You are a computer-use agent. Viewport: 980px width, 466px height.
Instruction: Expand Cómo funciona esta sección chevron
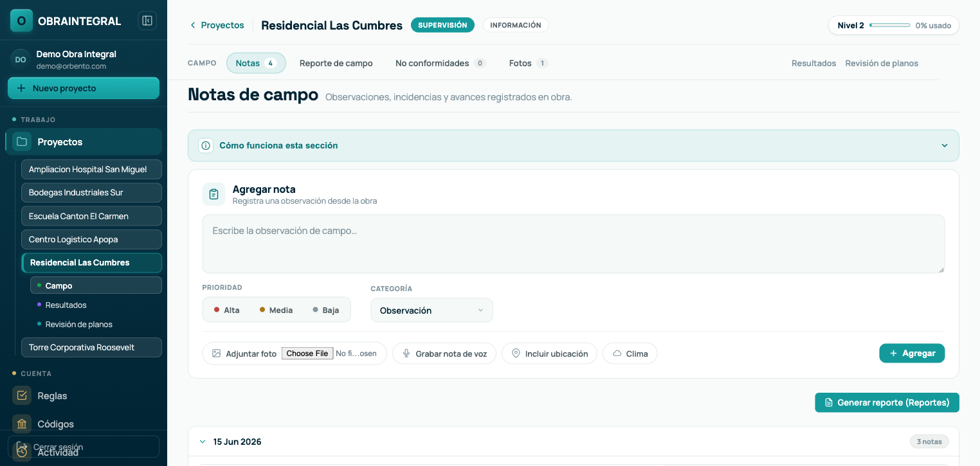coord(945,145)
